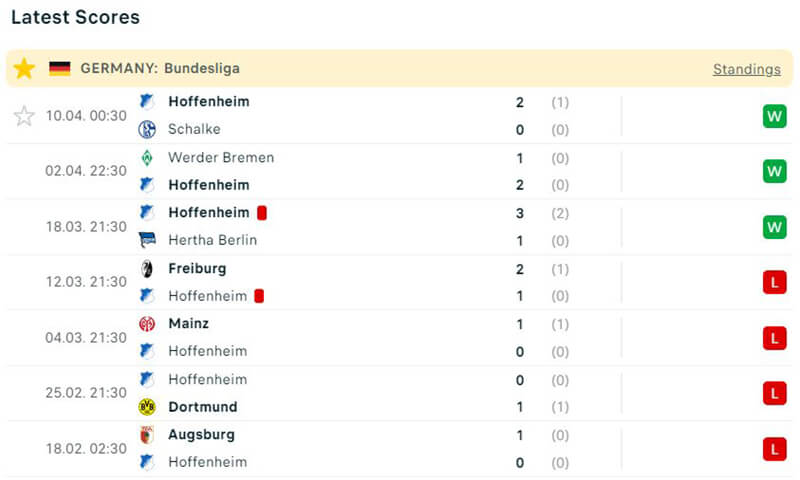Click the Dortmund club logo
This screenshot has width=800, height=480.
pyautogui.click(x=147, y=407)
